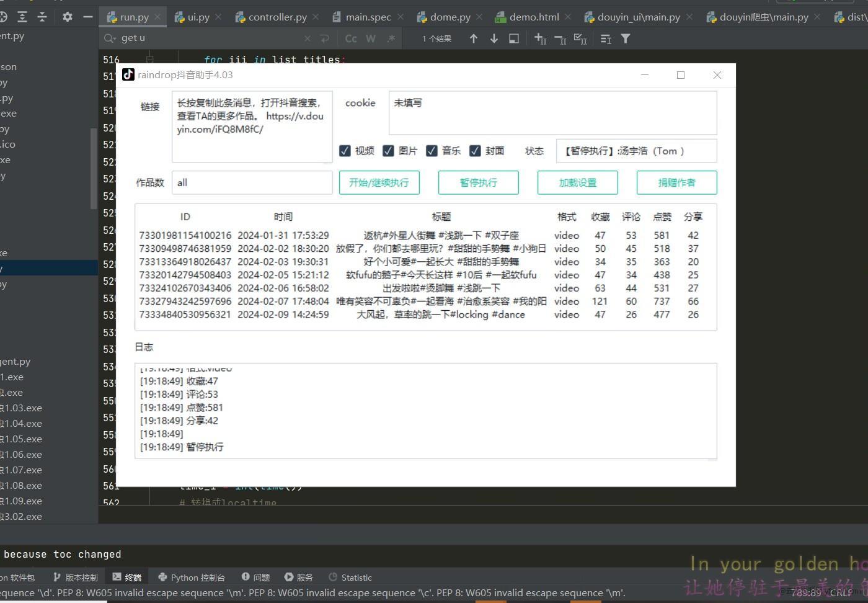Toggle the regex search icon
Screen dimensions: 868x603
tap(391, 38)
